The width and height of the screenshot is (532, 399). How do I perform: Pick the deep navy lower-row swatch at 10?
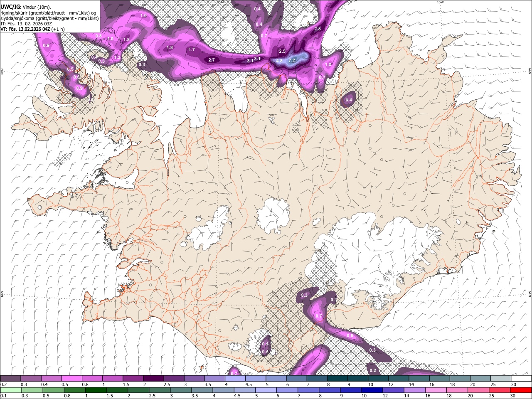(x=372, y=390)
